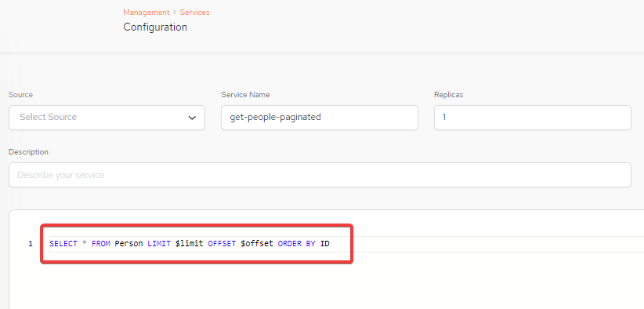Click the Description field label
This screenshot has height=309, width=644.
28,152
